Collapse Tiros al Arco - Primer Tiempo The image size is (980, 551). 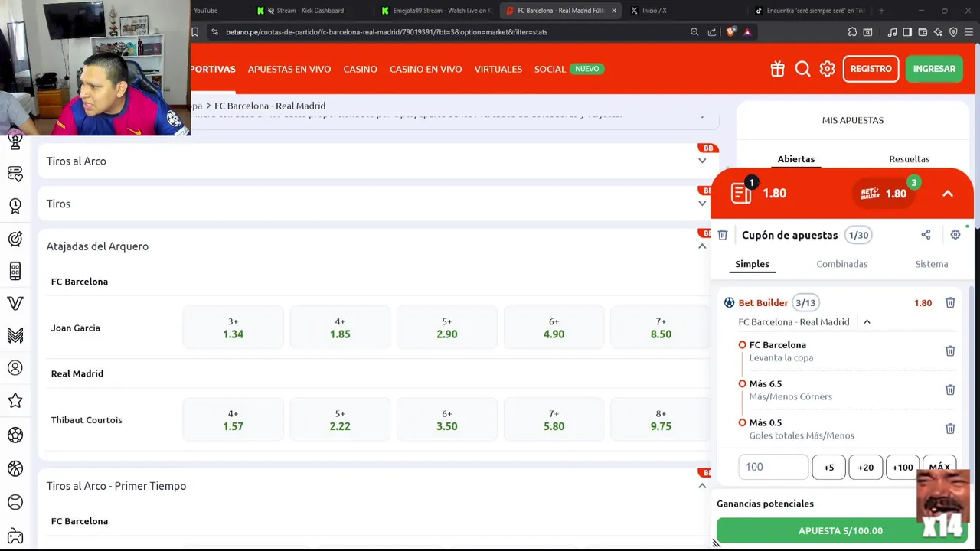pyautogui.click(x=702, y=486)
